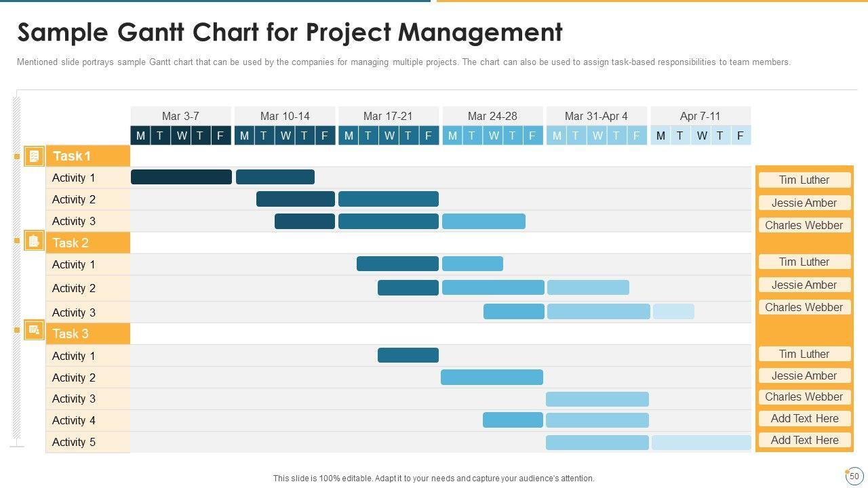Viewport: 868px width, 488px height.
Task: Select Activity 4 label under Task 3
Action: (x=74, y=420)
